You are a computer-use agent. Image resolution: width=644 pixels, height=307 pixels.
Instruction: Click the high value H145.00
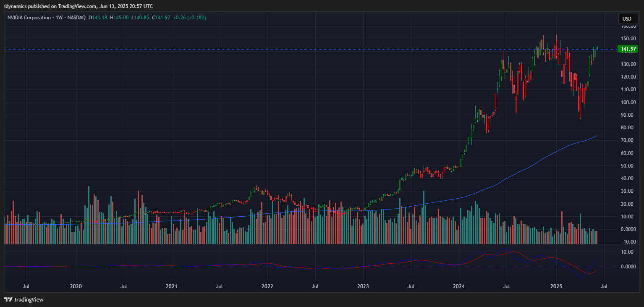pyautogui.click(x=119, y=18)
